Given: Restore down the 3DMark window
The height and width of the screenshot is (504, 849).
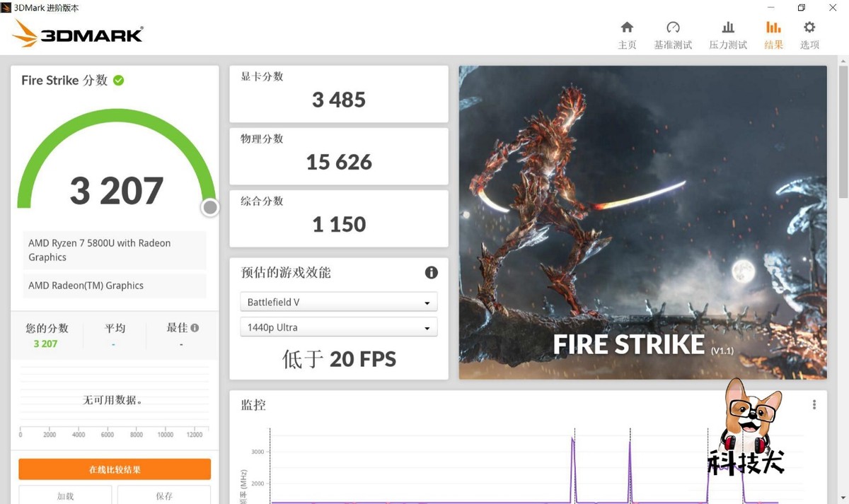Looking at the screenshot, I should pyautogui.click(x=801, y=8).
